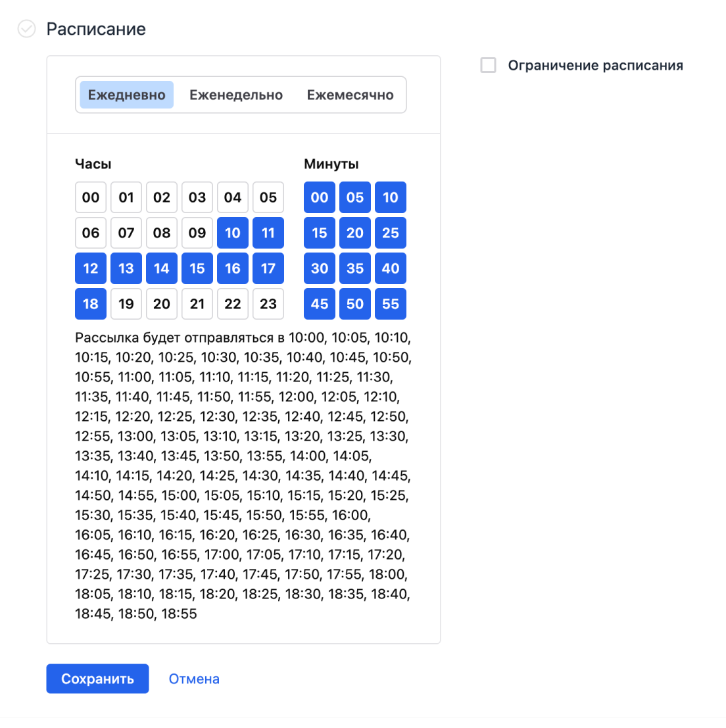Deselect hour 16 in the Часы grid

pos(233,268)
